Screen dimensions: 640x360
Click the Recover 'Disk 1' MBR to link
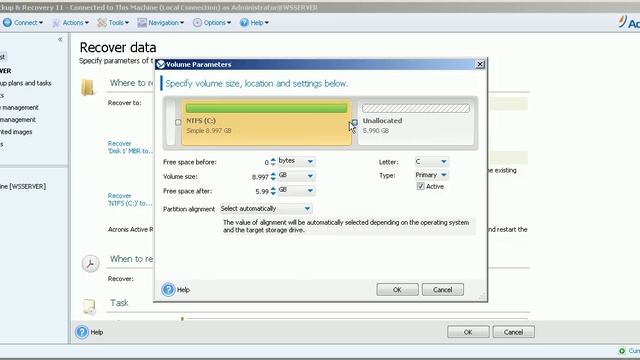tap(130, 147)
